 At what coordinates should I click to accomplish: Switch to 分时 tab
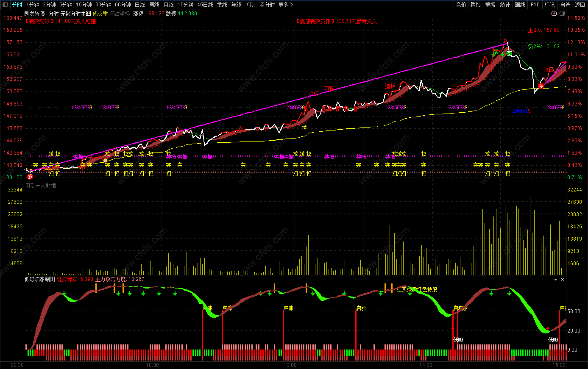point(17,5)
